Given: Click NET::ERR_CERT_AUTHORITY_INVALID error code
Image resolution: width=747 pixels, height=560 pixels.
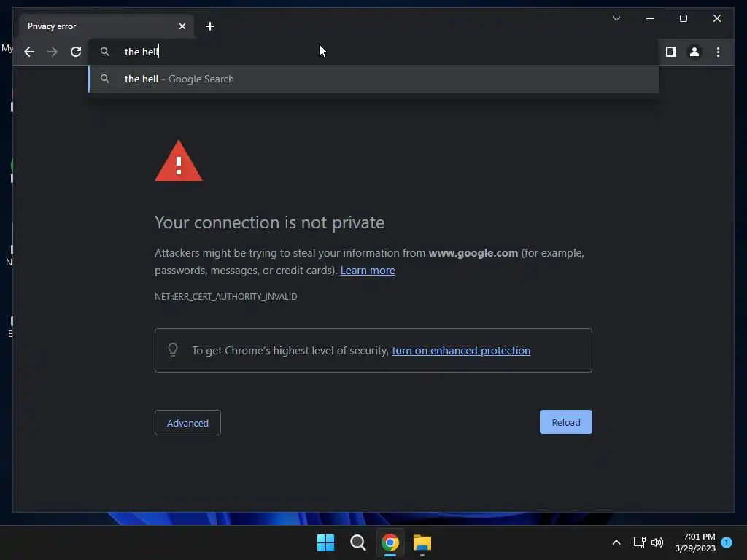Looking at the screenshot, I should tap(226, 297).
